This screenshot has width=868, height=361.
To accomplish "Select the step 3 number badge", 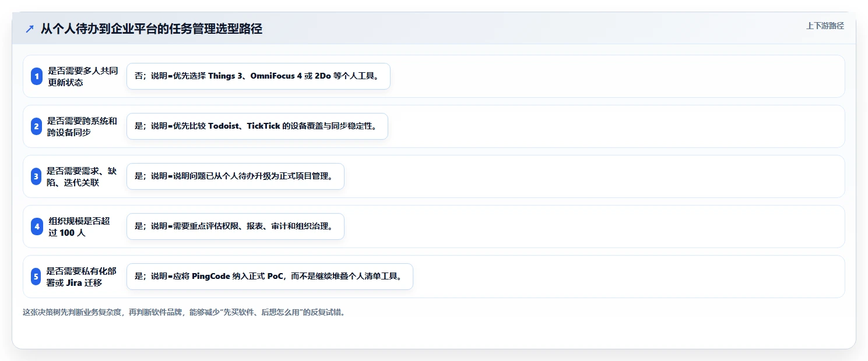I will click(x=37, y=176).
